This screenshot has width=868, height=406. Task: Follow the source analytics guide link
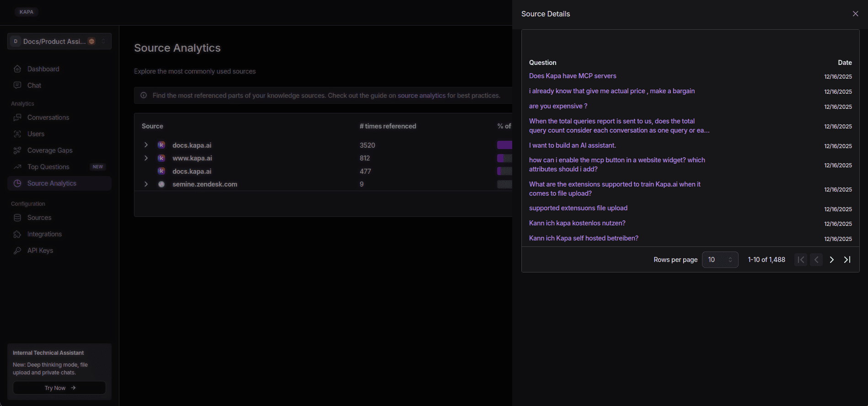421,96
